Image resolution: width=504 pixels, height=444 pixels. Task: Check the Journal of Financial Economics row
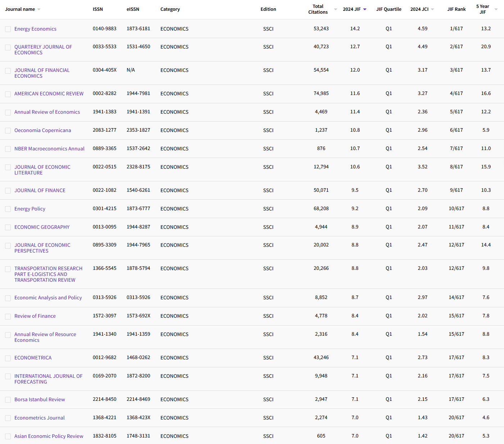pos(8,71)
